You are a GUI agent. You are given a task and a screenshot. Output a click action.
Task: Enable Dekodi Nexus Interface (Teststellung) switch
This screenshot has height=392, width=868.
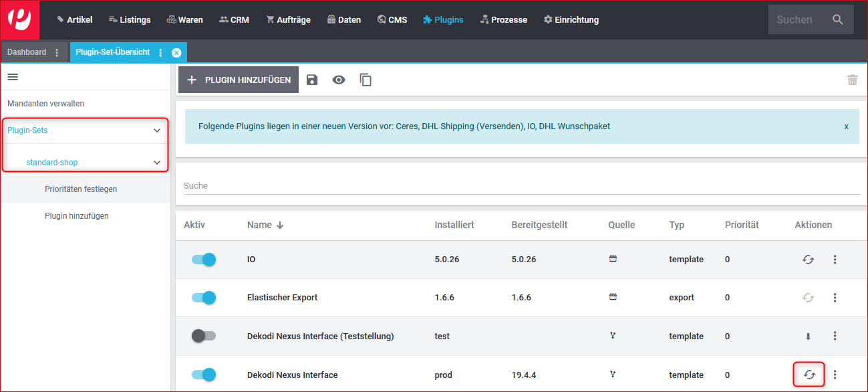pos(204,336)
